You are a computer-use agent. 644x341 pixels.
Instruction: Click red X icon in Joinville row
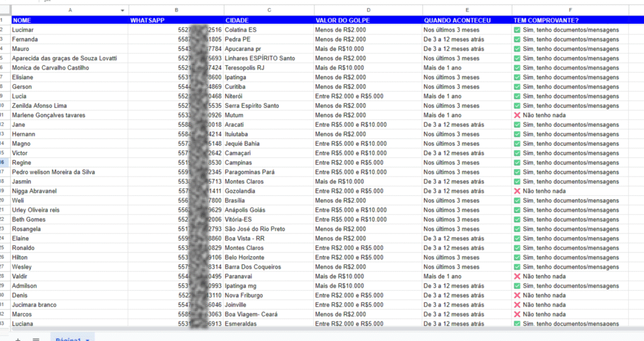pos(517,305)
